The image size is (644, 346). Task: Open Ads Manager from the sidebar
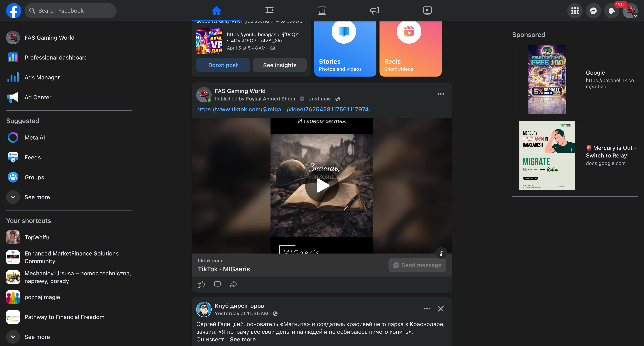pyautogui.click(x=42, y=77)
